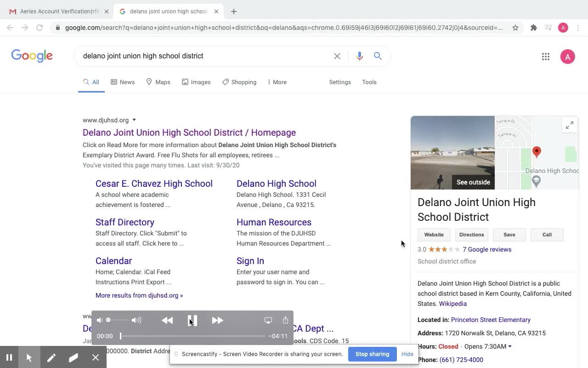Close the Screencastify drawing toolbar
The image size is (588, 368).
click(x=96, y=357)
